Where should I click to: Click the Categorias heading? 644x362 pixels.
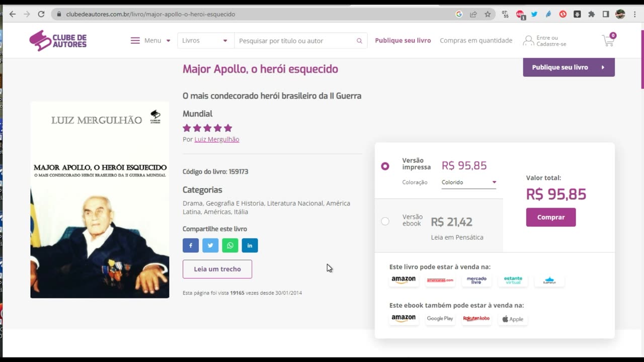coord(202,190)
